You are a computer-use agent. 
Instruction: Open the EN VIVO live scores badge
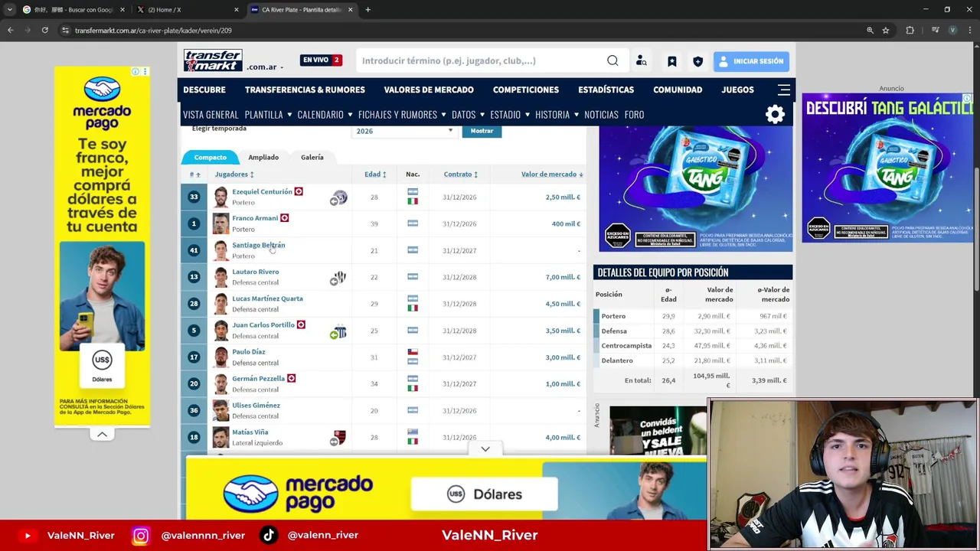coord(321,60)
